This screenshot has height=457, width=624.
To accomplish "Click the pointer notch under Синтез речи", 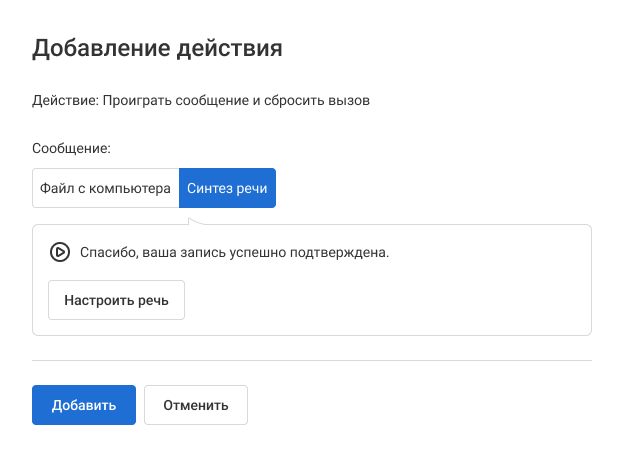I will (x=195, y=219).
